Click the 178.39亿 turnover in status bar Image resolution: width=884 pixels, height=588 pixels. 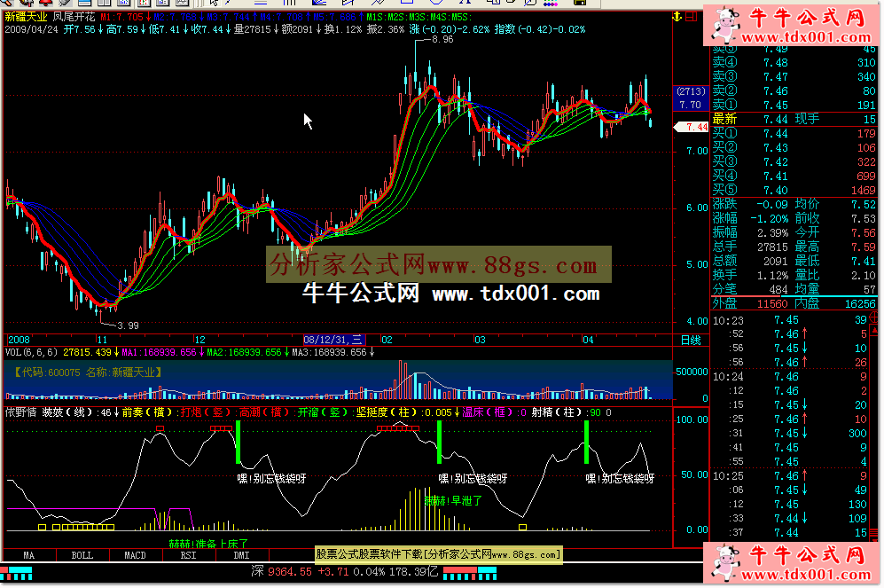click(x=415, y=572)
